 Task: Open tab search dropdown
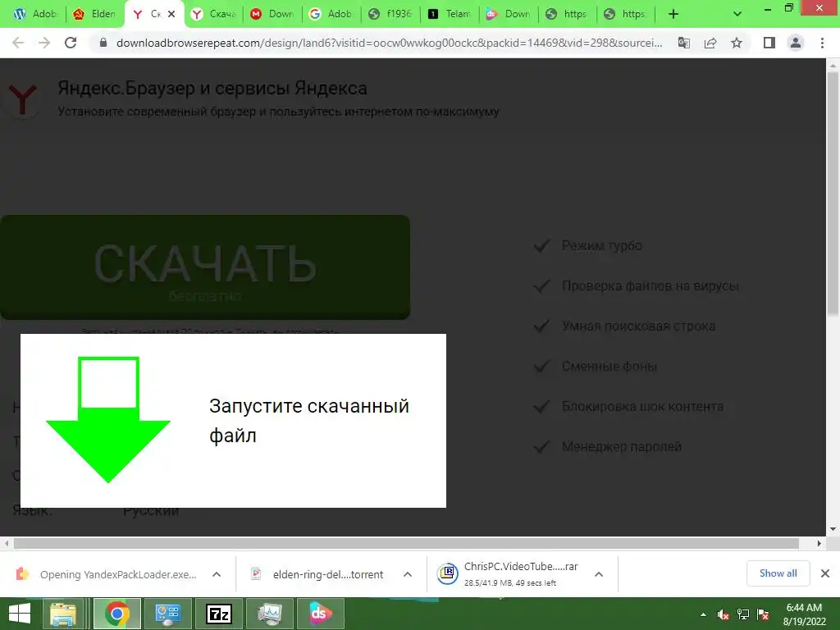(x=737, y=14)
